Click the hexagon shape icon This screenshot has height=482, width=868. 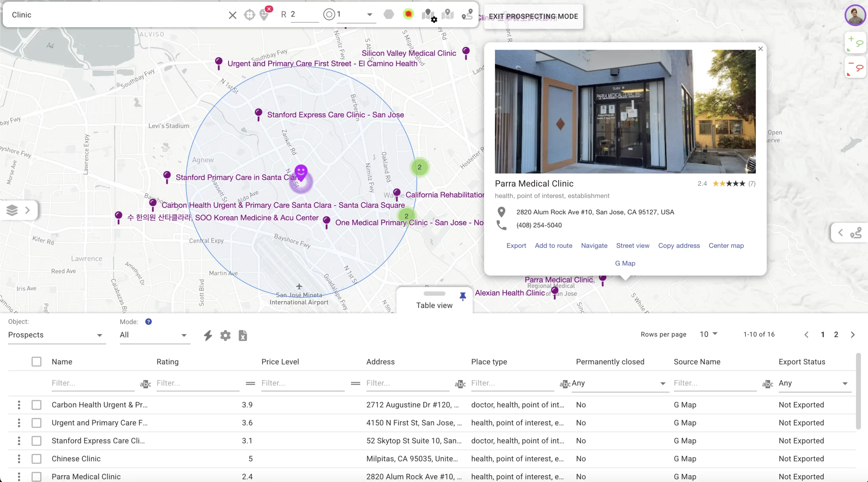tap(389, 14)
